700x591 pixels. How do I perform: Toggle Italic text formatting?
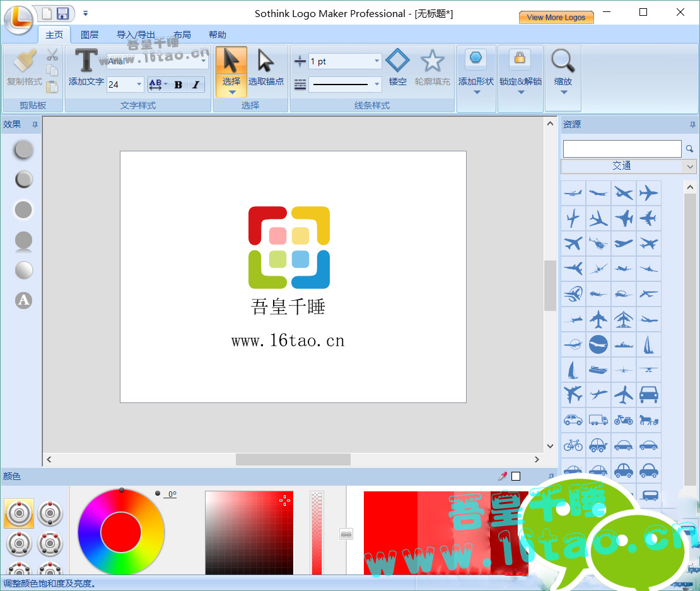(x=195, y=85)
